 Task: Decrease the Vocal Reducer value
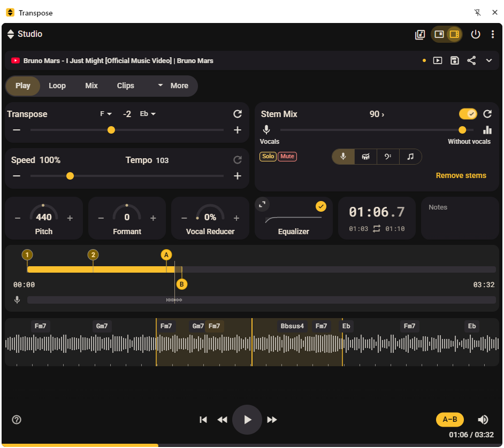point(184,218)
